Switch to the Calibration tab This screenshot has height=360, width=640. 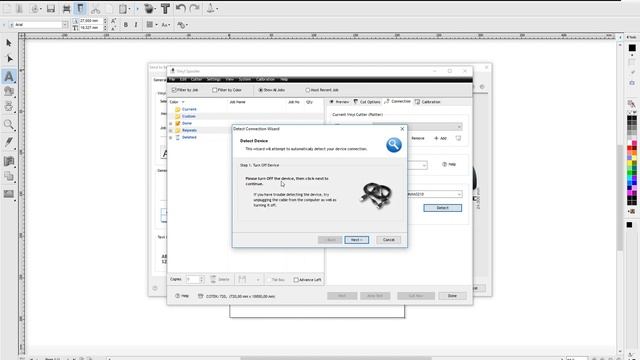427,102
